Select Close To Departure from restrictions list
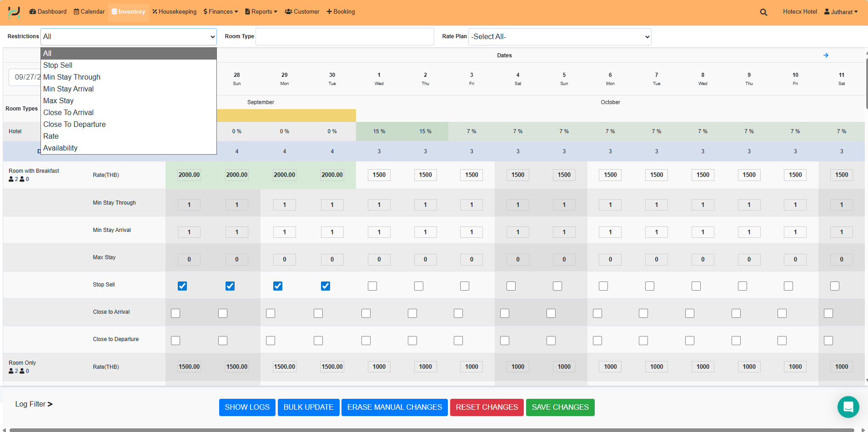Screen dimensions: 868x432 [x=75, y=125]
